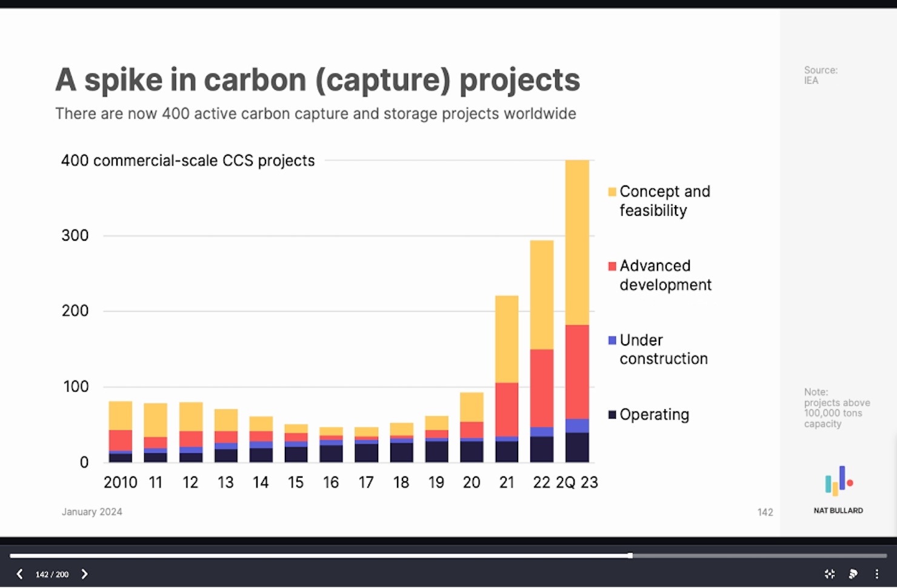The image size is (897, 588).
Task: Click the January 2024 footer text
Action: coord(92,512)
